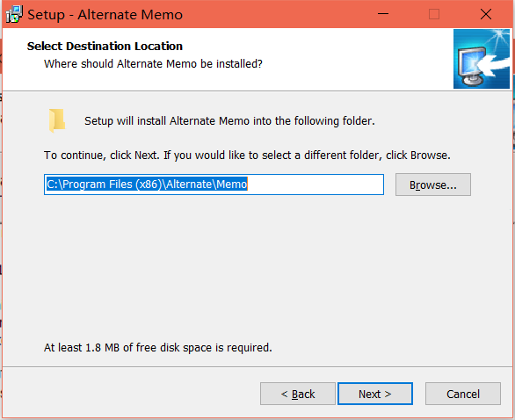Click the 'Select Destination Location' heading
515x420 pixels.
pyautogui.click(x=105, y=47)
